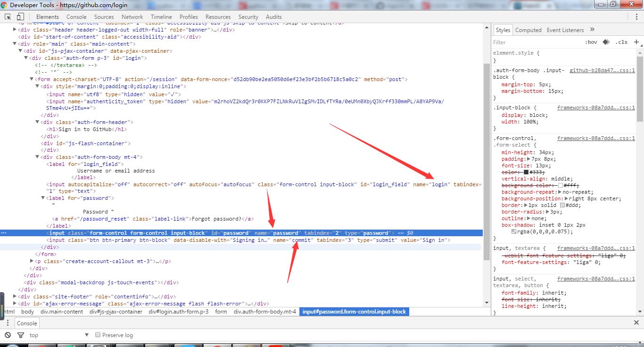The width and height of the screenshot is (644, 347).
Task: Click the div#login.auth-form.p-3 breadcrumb
Action: coord(179,312)
